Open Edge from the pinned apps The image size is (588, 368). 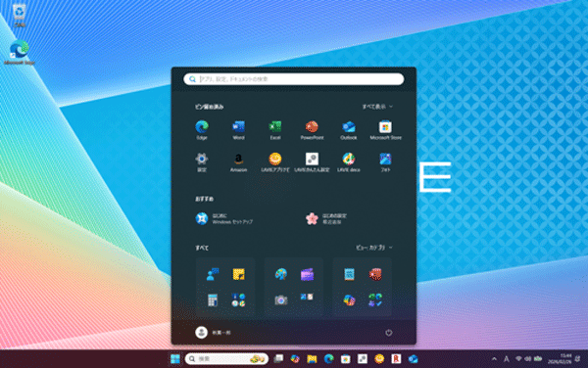click(202, 129)
